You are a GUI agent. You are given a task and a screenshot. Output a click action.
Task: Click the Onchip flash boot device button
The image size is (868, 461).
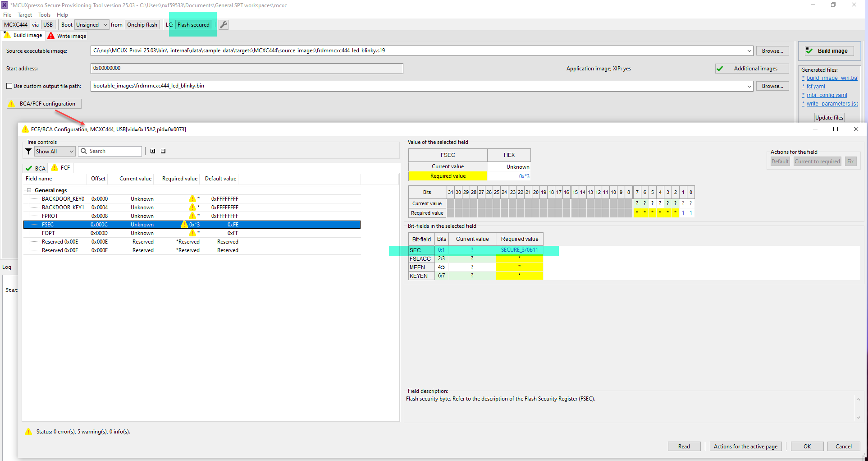142,25
